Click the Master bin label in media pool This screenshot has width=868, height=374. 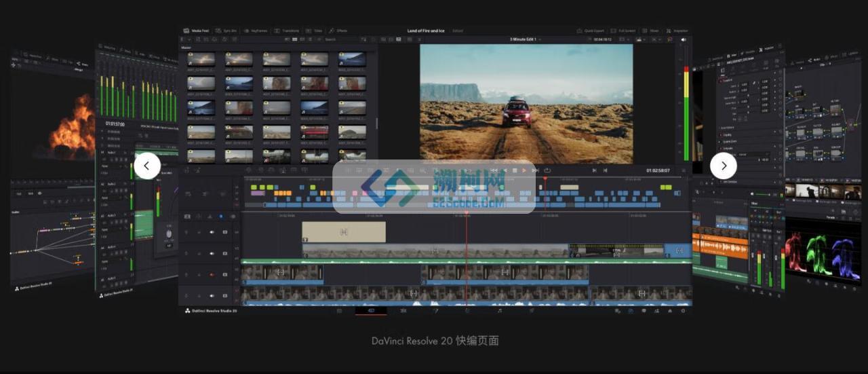click(x=186, y=48)
